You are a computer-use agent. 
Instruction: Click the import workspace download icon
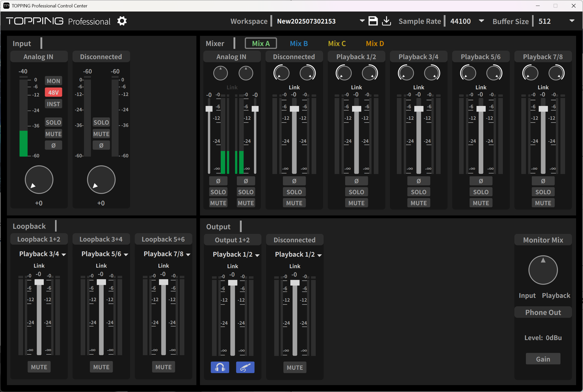point(386,21)
